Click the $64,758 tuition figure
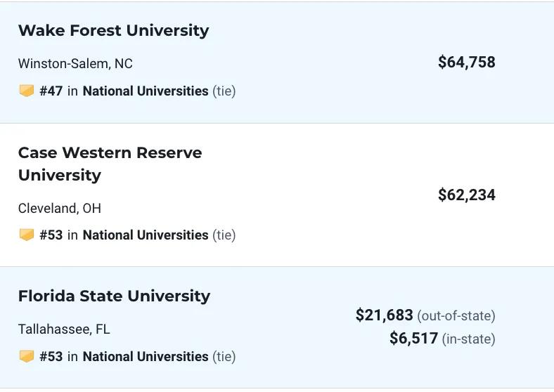554x392 pixels. [x=467, y=63]
